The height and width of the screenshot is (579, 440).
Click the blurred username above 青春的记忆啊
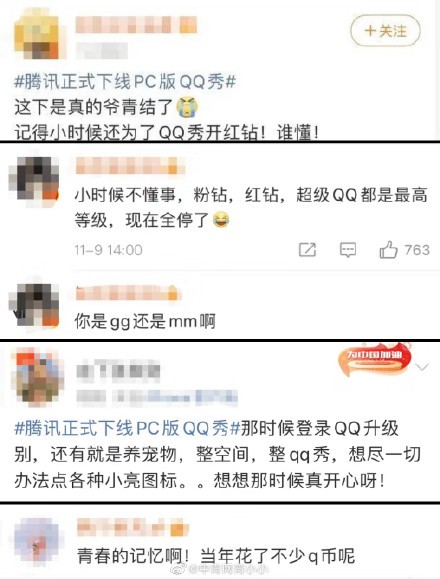pos(133,527)
